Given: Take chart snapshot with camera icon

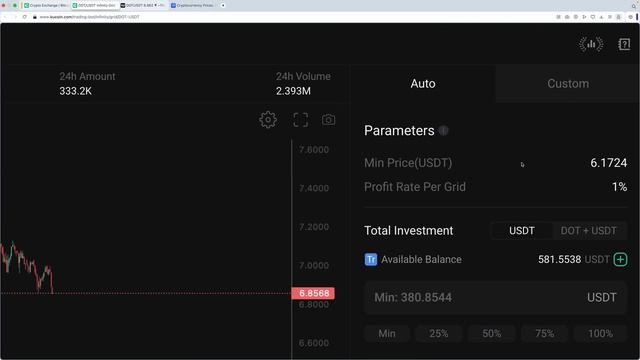Looking at the screenshot, I should 328,120.
